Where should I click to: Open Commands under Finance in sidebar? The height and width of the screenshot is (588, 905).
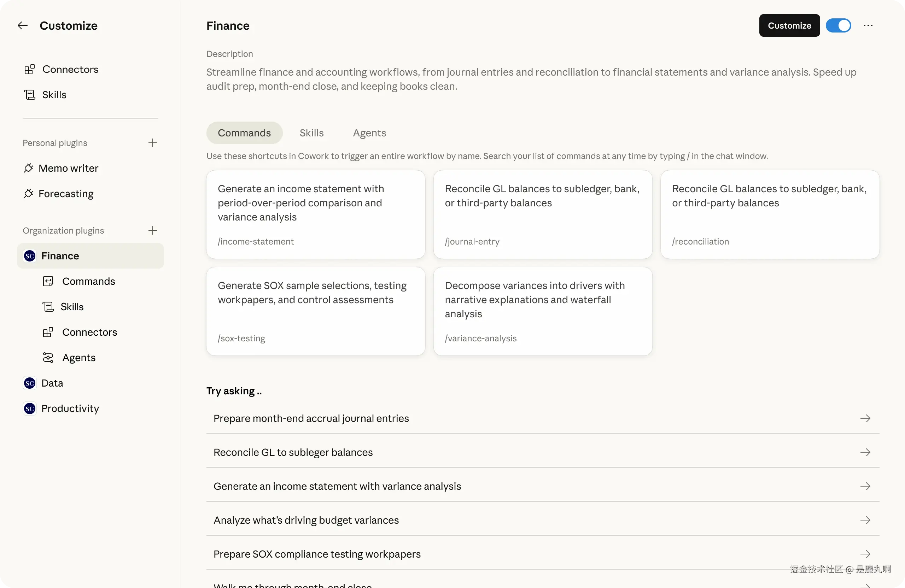[88, 281]
